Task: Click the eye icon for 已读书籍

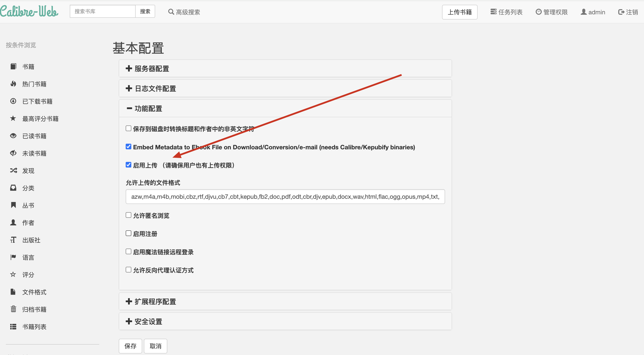Action: point(13,136)
